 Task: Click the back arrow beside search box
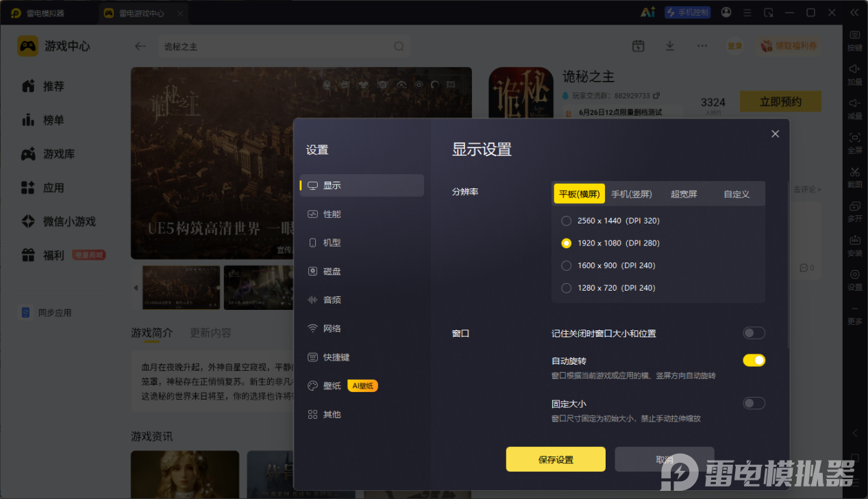(x=140, y=46)
